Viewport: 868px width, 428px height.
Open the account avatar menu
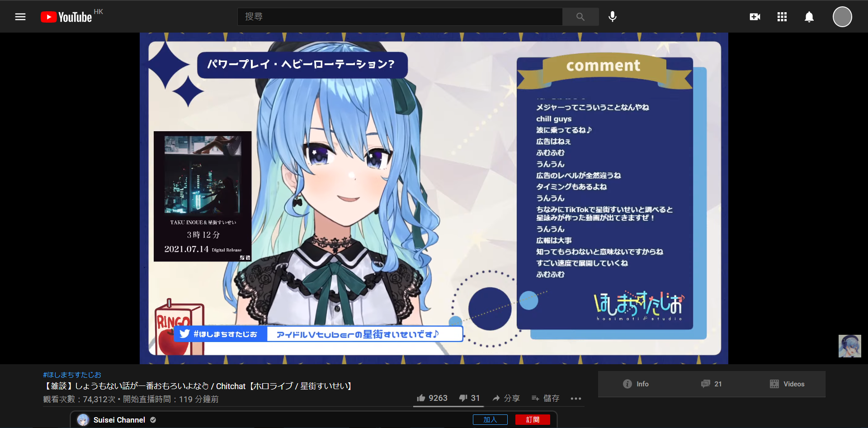tap(842, 17)
